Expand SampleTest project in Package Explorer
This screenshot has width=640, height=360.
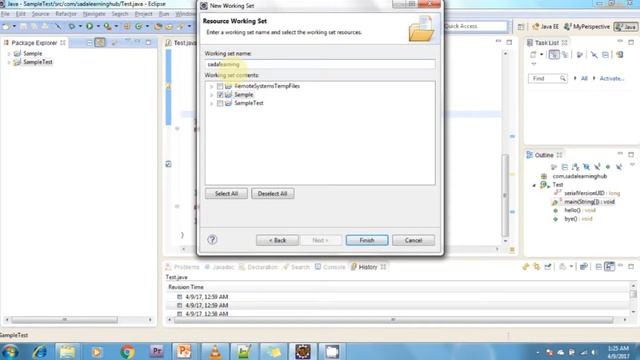tap(9, 62)
